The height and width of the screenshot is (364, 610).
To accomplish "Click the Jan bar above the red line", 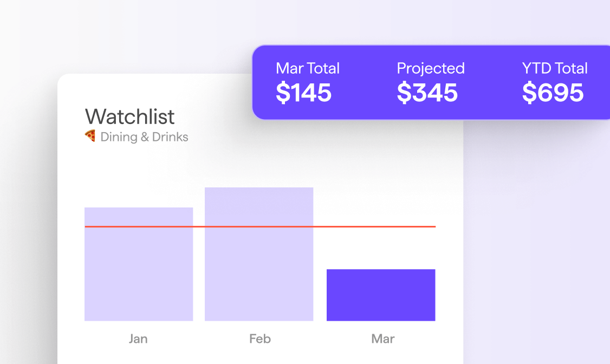I will (x=139, y=216).
